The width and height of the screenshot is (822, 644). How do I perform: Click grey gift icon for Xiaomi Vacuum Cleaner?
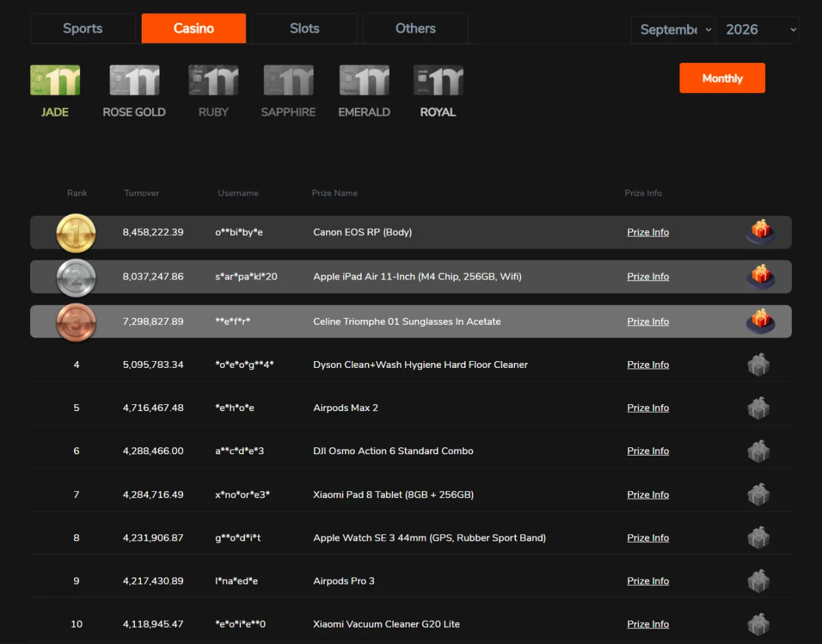point(758,624)
